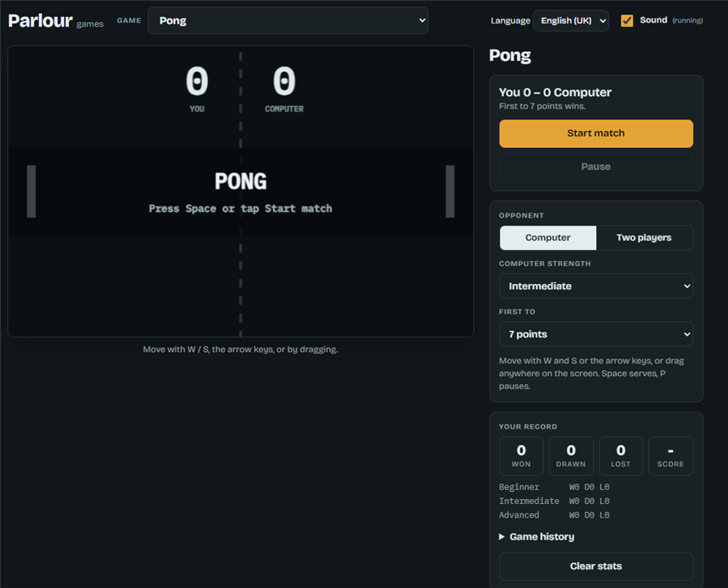This screenshot has height=588, width=728.
Task: Click the Drawn record tile
Action: pos(571,455)
